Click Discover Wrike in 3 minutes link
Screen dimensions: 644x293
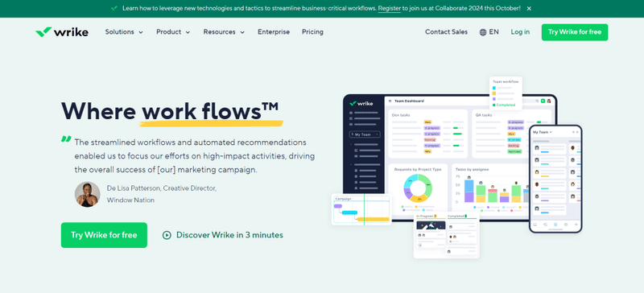tap(223, 235)
